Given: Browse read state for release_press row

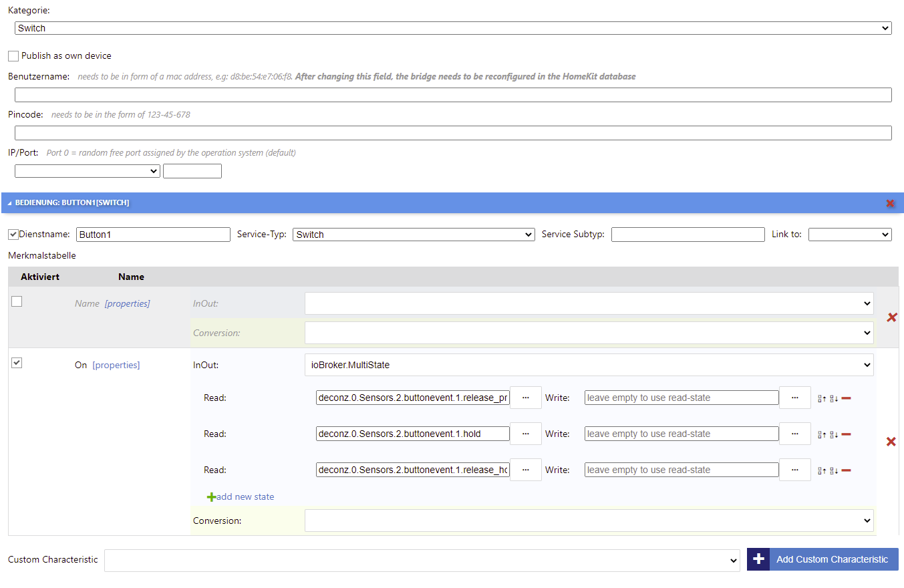Looking at the screenshot, I should click(x=526, y=398).
